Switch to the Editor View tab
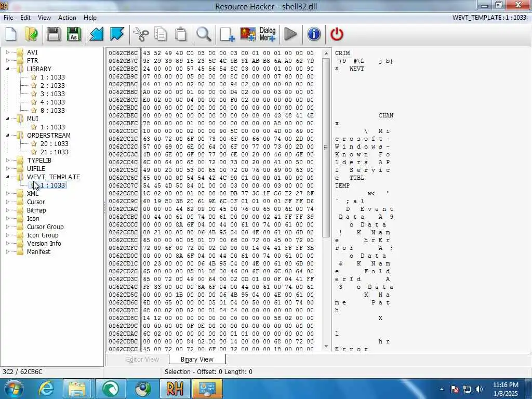532x399 pixels. pyautogui.click(x=142, y=360)
